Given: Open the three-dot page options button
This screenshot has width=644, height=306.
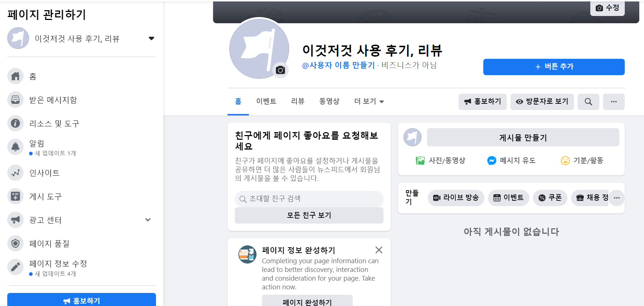Looking at the screenshot, I should click(x=614, y=102).
